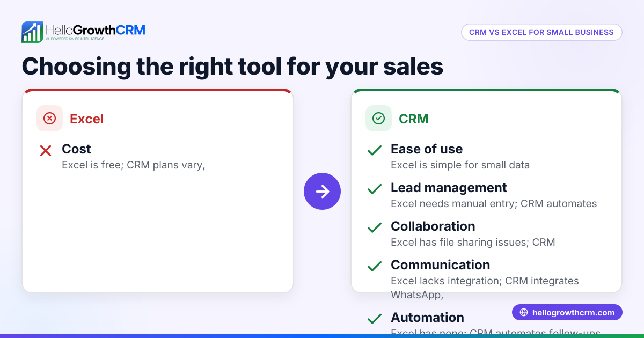Click the red X mark next to Cost

(x=46, y=151)
